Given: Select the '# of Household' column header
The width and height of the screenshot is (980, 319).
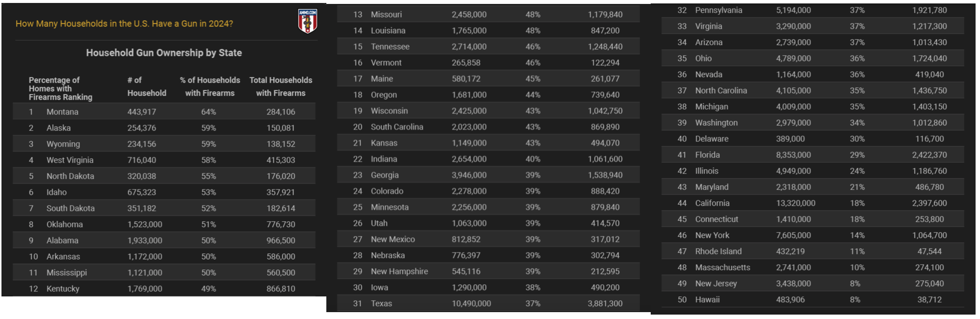Looking at the screenshot, I should (146, 86).
